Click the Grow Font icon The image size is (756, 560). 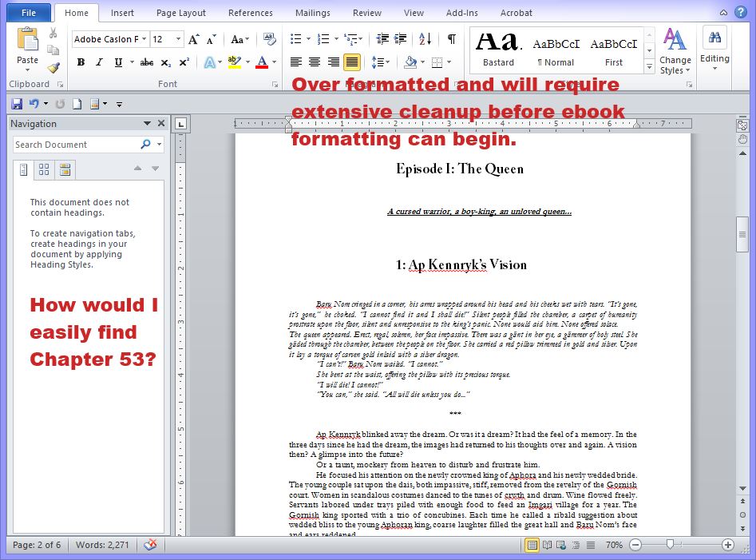coord(193,39)
